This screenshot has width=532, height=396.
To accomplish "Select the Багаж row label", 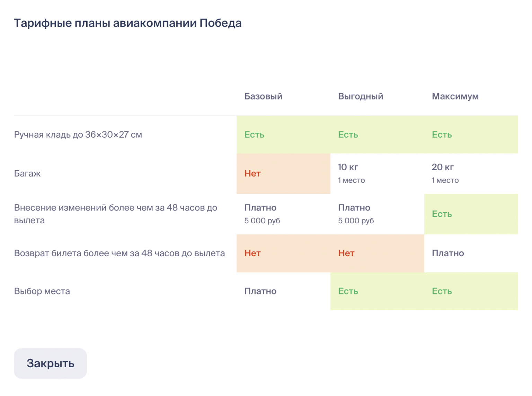I will (x=27, y=173).
